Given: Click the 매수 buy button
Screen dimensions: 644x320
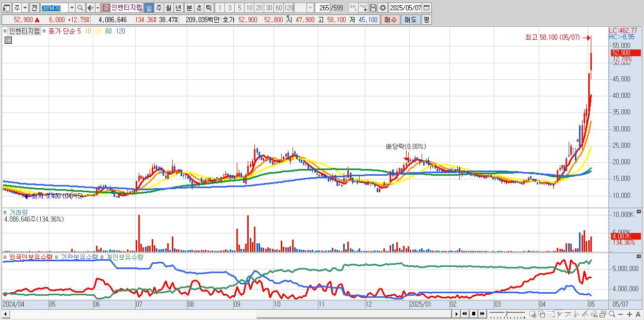Looking at the screenshot, I should 391,20.
